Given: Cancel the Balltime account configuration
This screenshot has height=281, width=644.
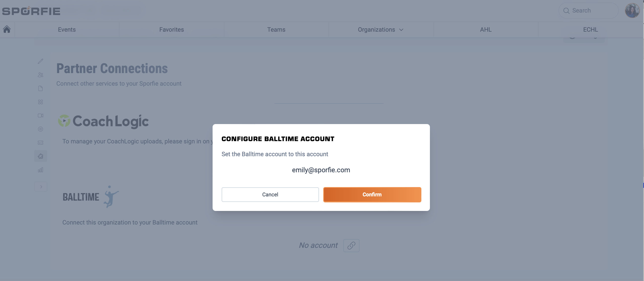Looking at the screenshot, I should 270,195.
